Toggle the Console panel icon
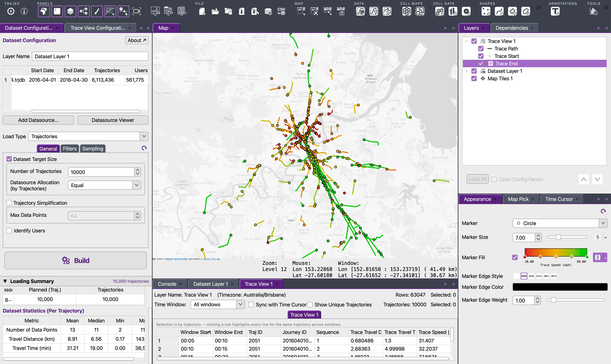This screenshot has height=364, width=611. pyautogui.click(x=57, y=11)
